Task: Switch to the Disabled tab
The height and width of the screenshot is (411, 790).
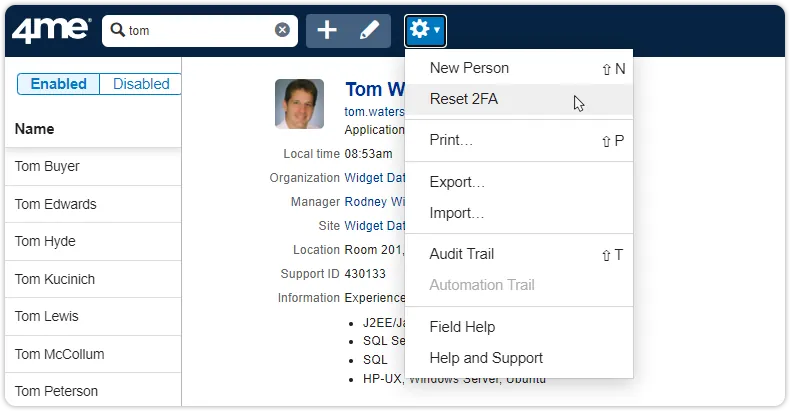Action: tap(141, 84)
